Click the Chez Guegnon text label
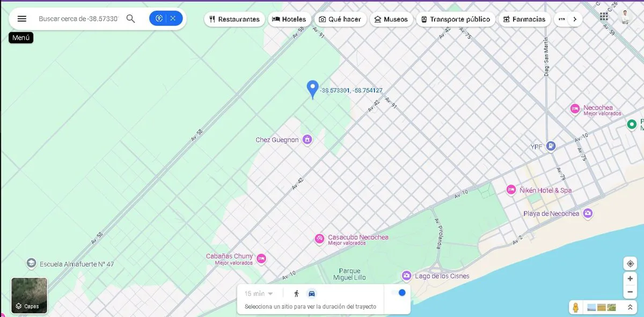 point(277,140)
